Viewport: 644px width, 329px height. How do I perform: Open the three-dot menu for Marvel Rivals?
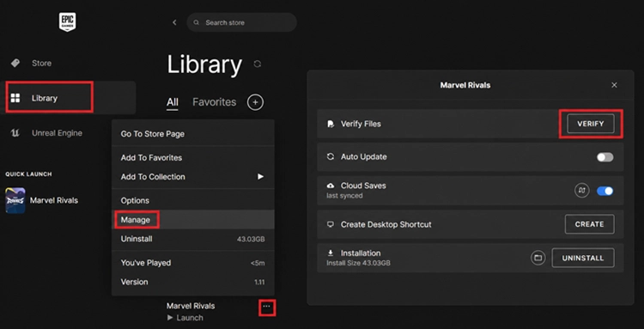click(x=267, y=307)
